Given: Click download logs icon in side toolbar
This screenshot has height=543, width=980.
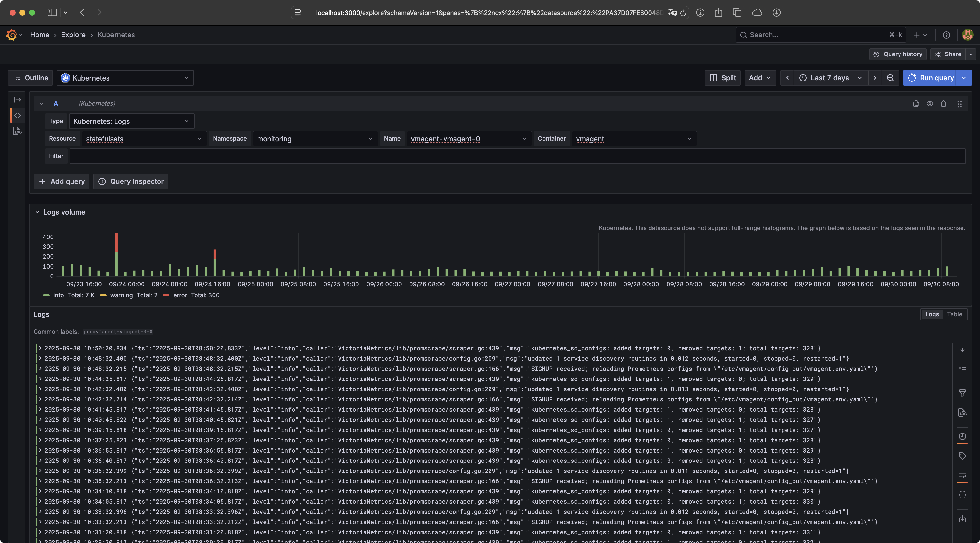Looking at the screenshot, I should [x=962, y=519].
